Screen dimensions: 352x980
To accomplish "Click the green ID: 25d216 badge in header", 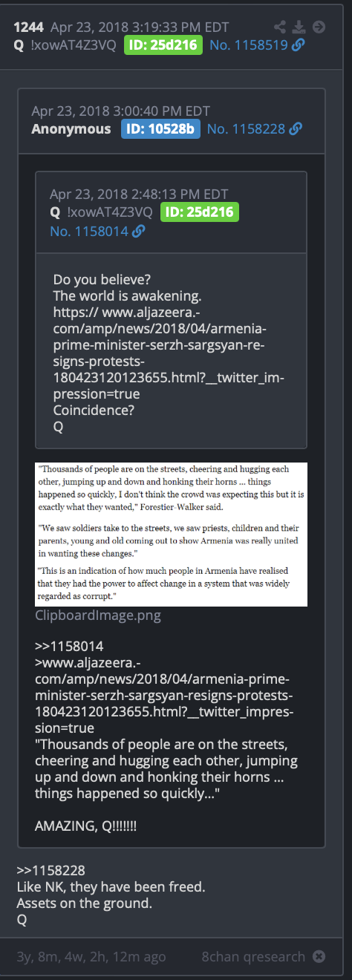I will [x=163, y=45].
